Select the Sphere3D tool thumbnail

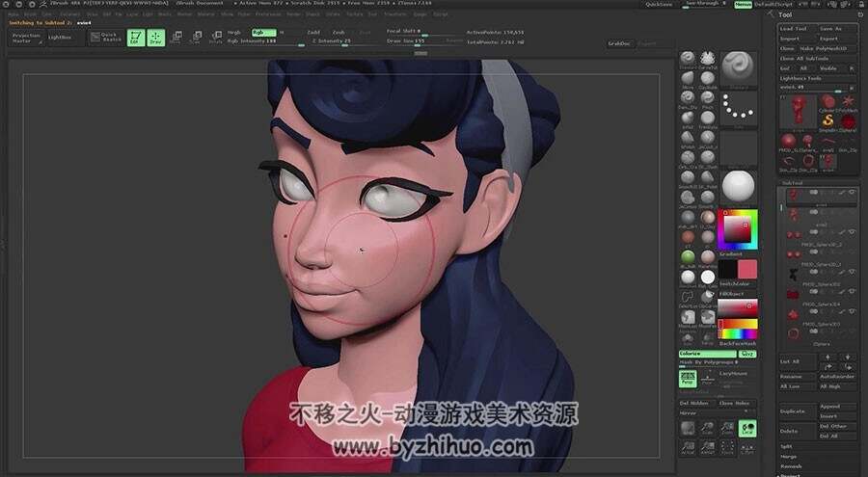(x=848, y=121)
